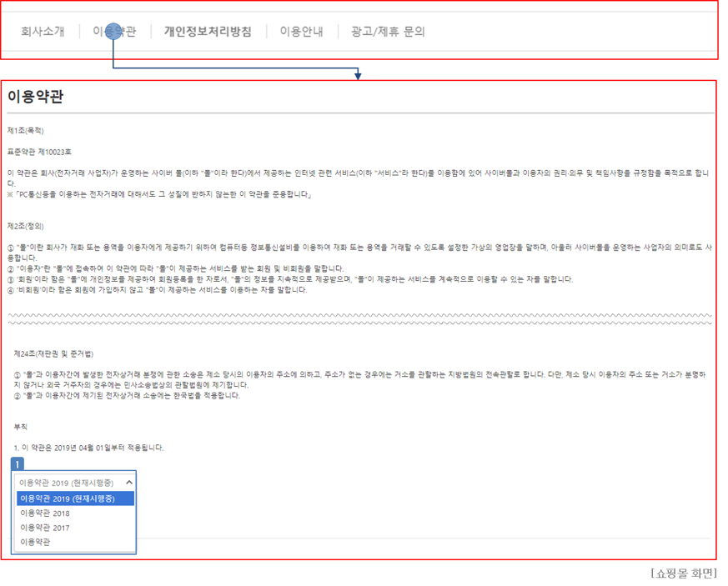Click the ④ '비회원' definition line

coord(158,290)
